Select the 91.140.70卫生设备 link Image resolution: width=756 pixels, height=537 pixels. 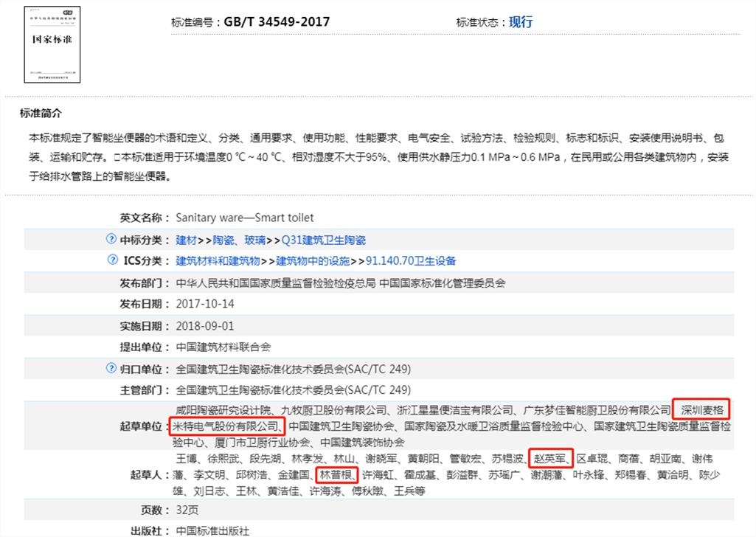click(x=411, y=261)
